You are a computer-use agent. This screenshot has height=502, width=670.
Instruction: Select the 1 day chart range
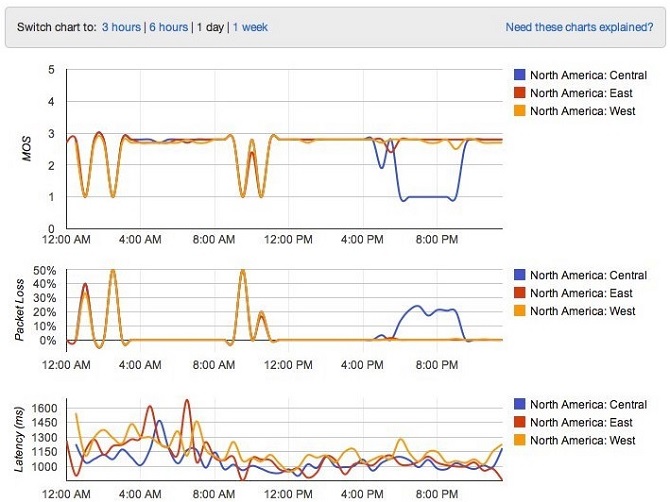[210, 27]
